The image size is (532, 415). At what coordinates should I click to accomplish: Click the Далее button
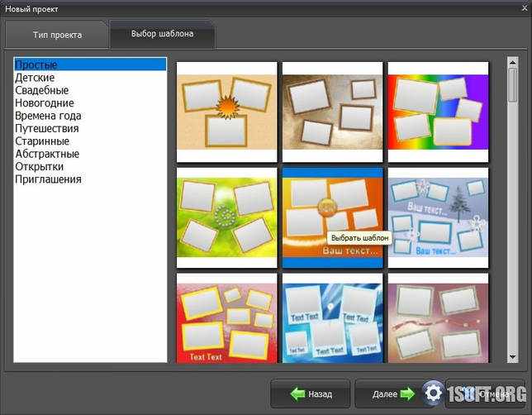click(x=393, y=394)
